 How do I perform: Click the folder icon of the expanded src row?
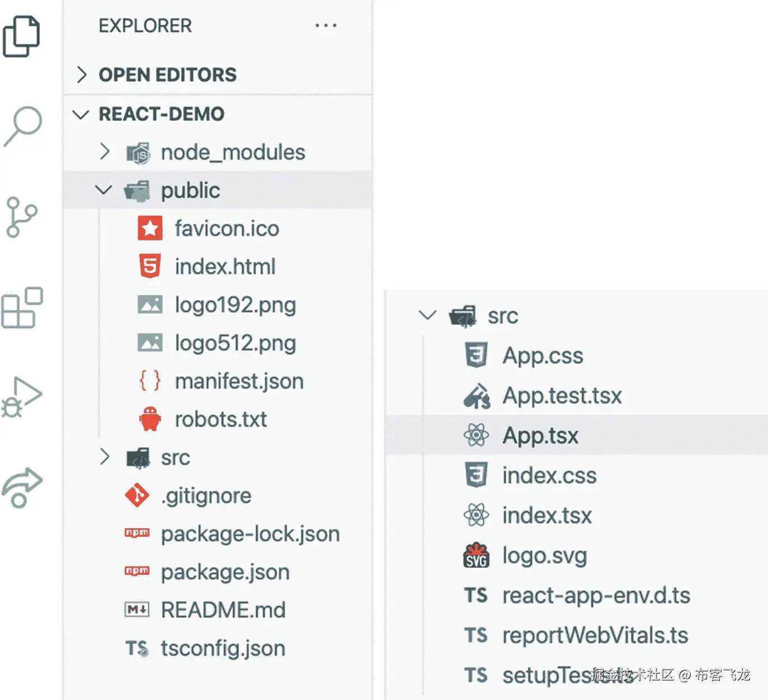(463, 316)
